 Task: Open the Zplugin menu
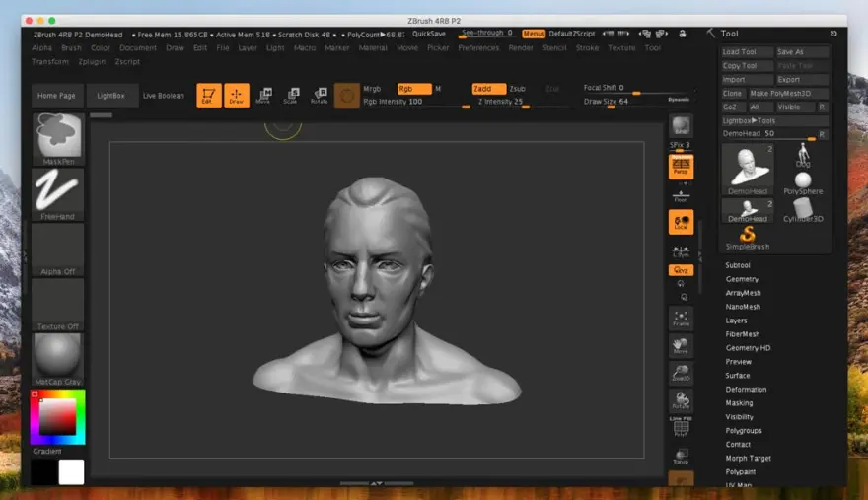92,62
